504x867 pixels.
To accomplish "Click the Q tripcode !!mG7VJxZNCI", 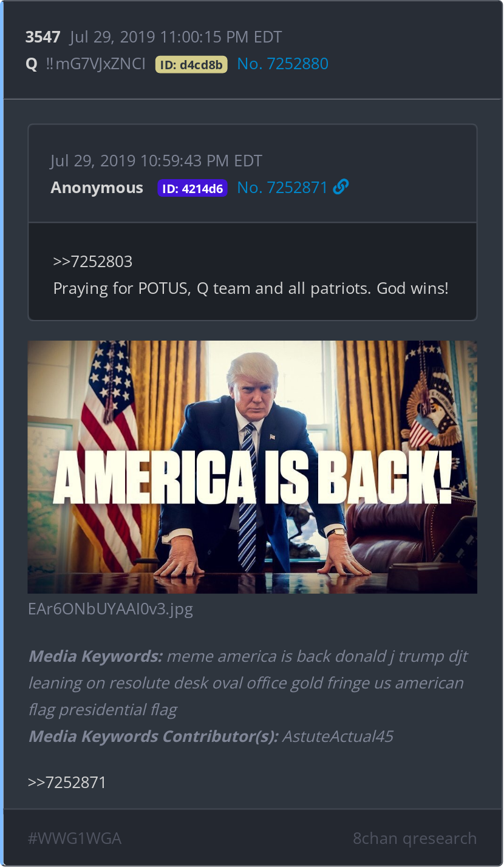I will click(95, 64).
